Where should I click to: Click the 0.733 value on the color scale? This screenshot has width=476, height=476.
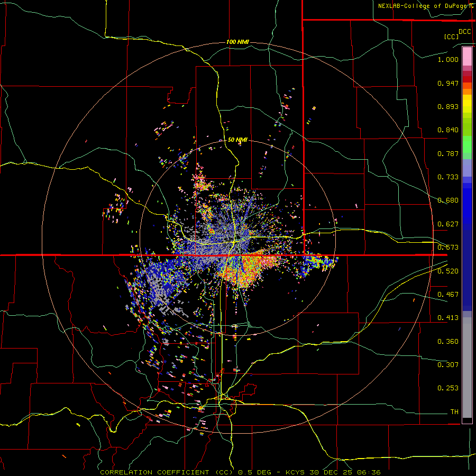[x=448, y=177]
